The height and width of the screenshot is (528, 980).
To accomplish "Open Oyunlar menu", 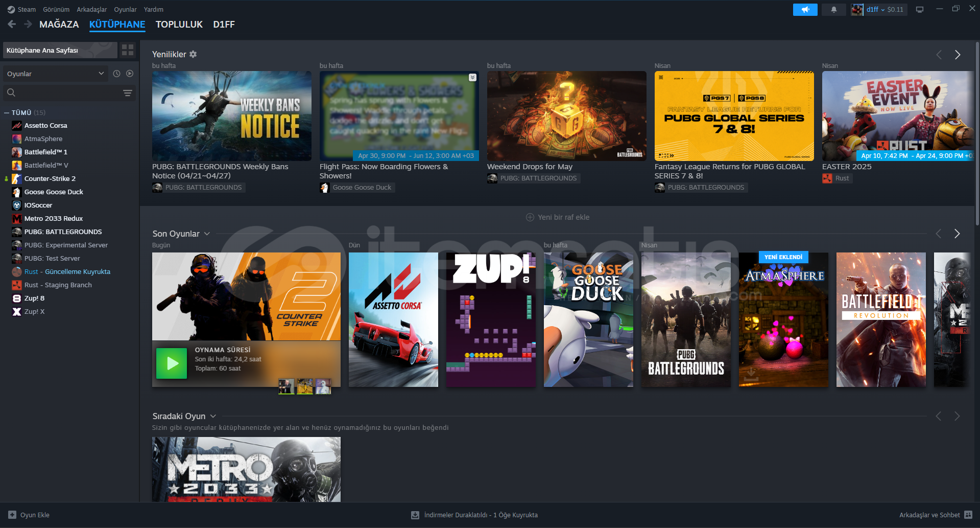I will (x=125, y=9).
